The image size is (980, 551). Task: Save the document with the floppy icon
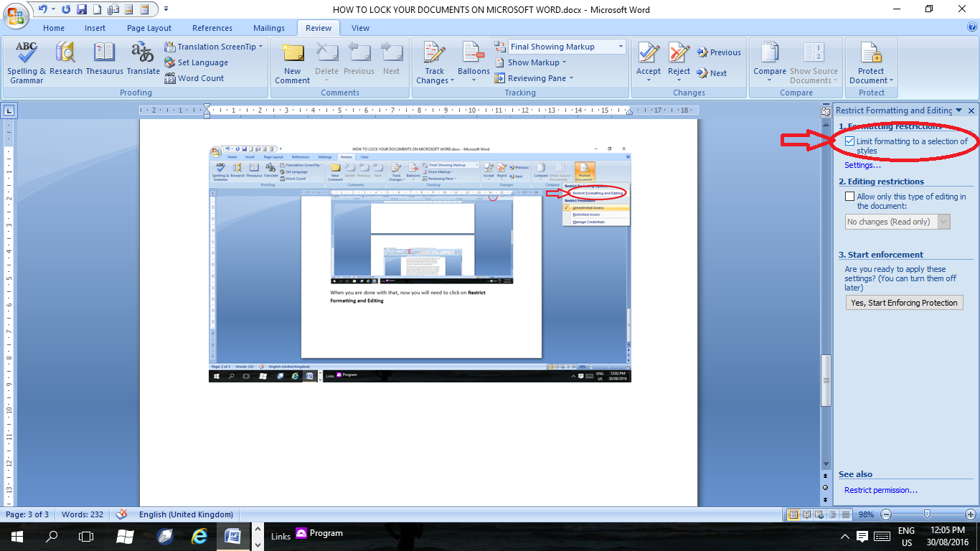click(x=82, y=9)
